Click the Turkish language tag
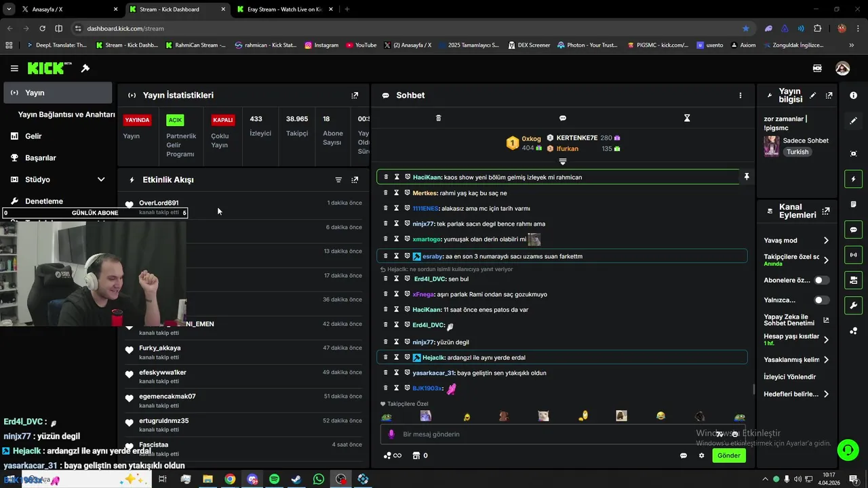868x488 pixels. click(797, 152)
